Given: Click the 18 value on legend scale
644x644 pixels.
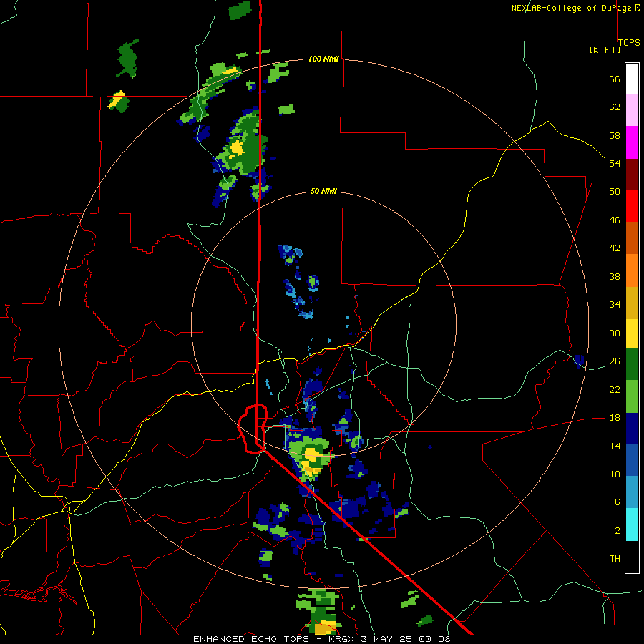Looking at the screenshot, I should (615, 418).
